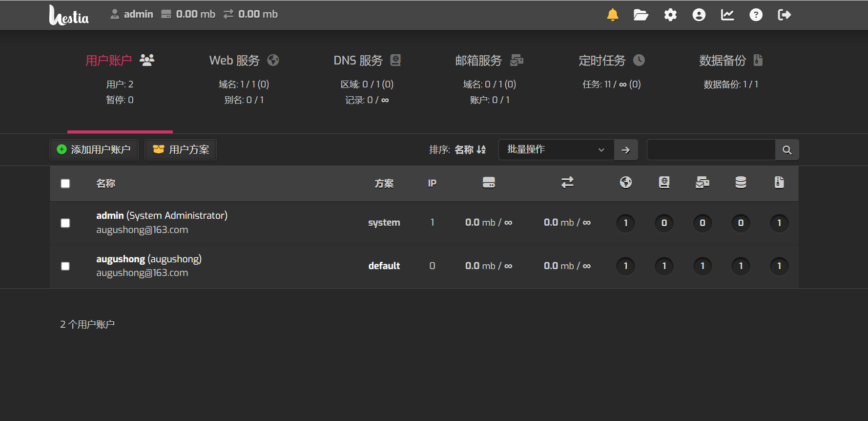Open the statistics chart icon
Viewport: 868px width, 421px height.
pos(727,15)
